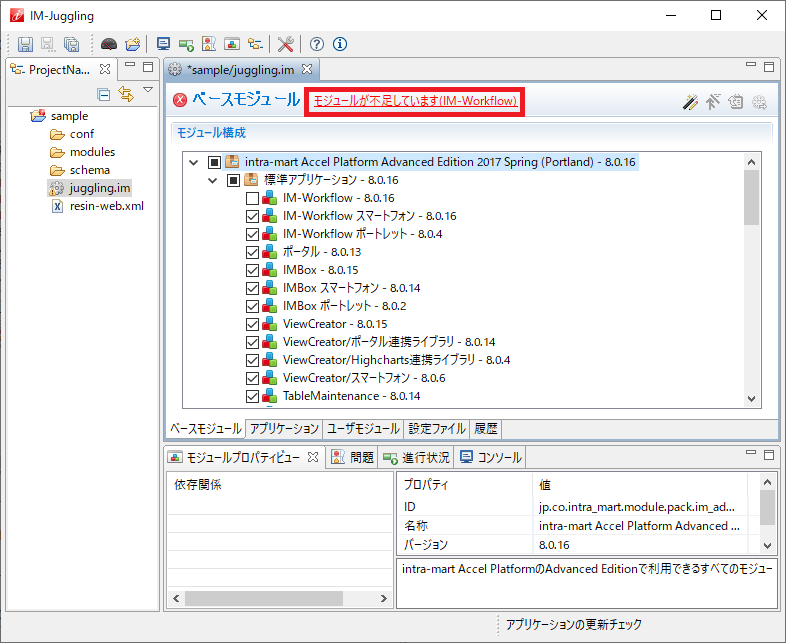Click the Save All toolbar icon
The height and width of the screenshot is (643, 786).
click(x=72, y=44)
